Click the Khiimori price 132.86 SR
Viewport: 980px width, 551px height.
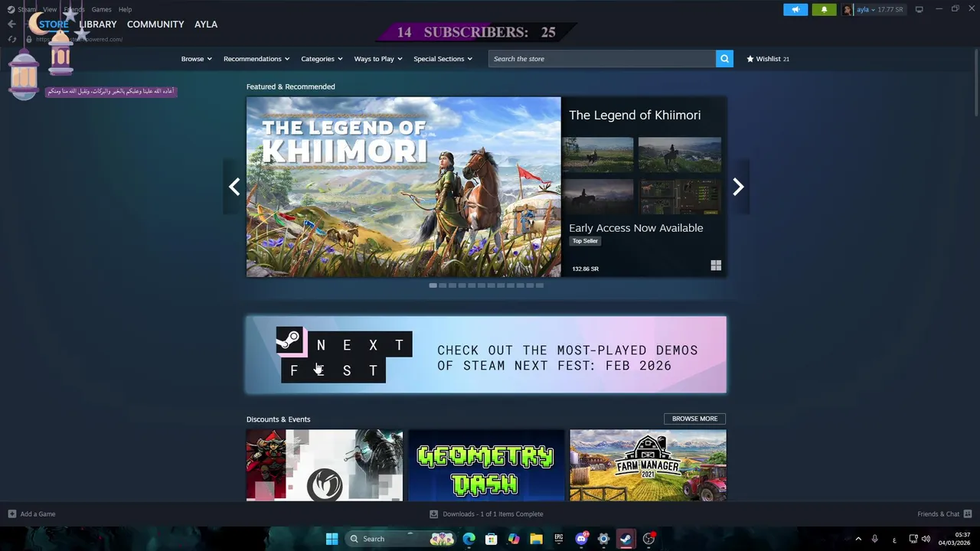pos(586,269)
